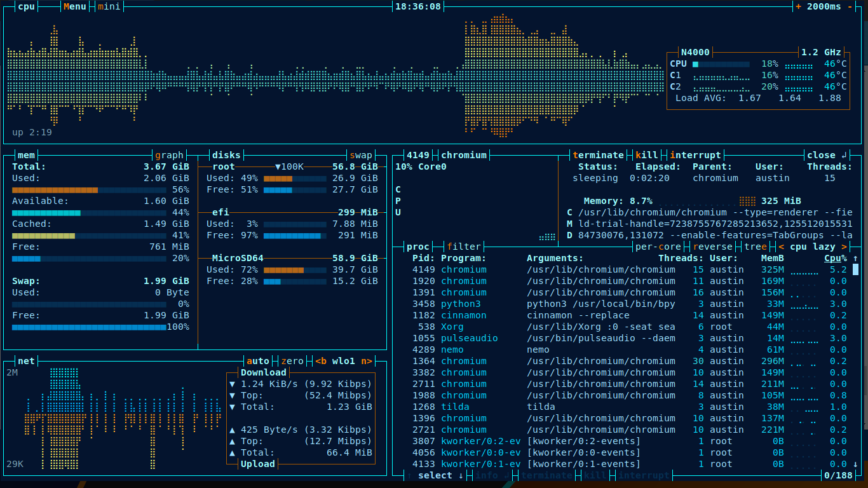Toggle per-core CPU usage in proc box
868x488 pixels.
click(x=658, y=247)
